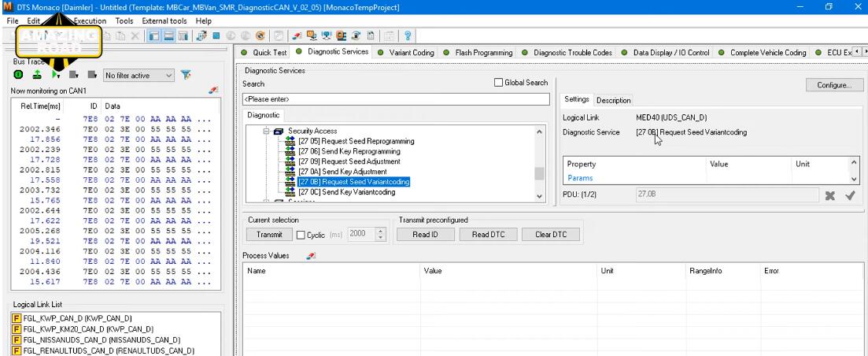Click the Search input field
This screenshot has height=356, width=868.
397,99
